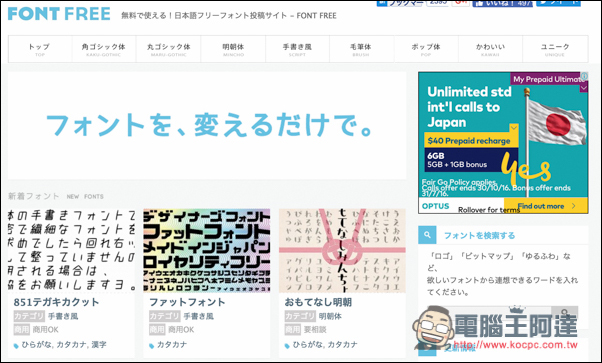Viewport: 602px width, 363px height.
Task: Click the search magnifier icon in sidebar
Action: pyautogui.click(x=427, y=235)
